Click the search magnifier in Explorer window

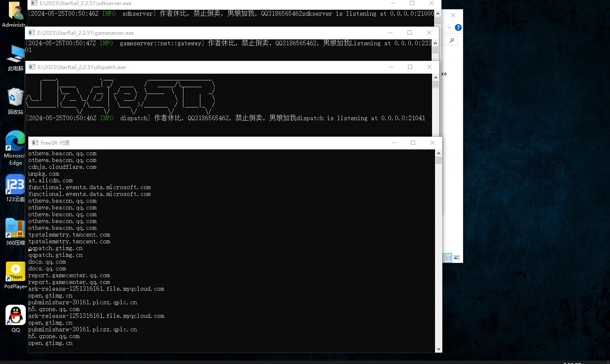[452, 41]
